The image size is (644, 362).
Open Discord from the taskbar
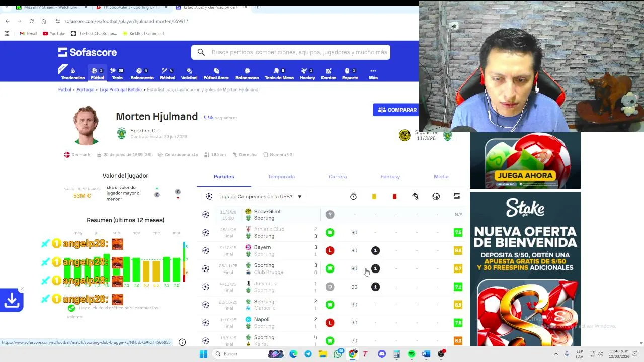click(x=382, y=354)
